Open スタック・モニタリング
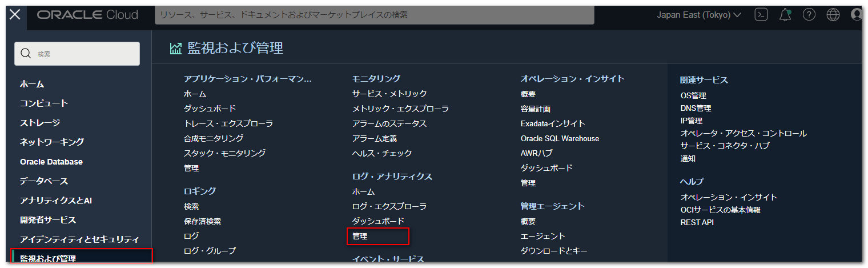868x268 pixels. [x=224, y=153]
